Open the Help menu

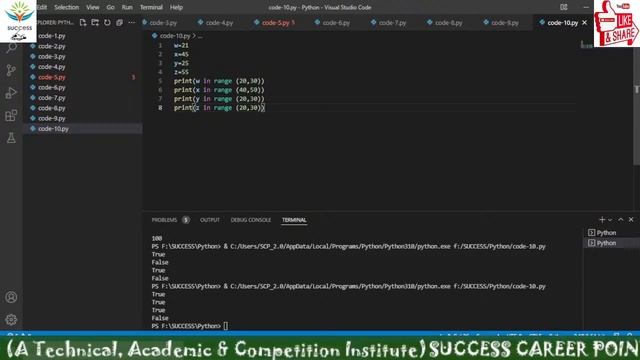coord(176,7)
